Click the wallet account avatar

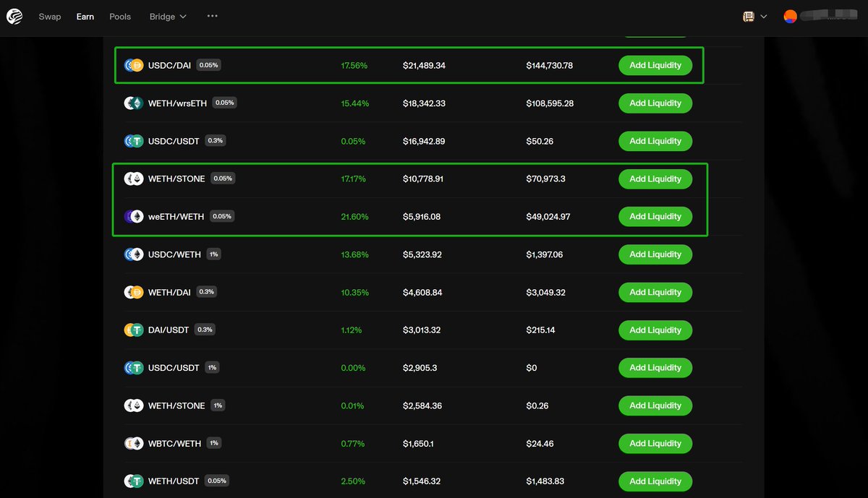(x=791, y=16)
